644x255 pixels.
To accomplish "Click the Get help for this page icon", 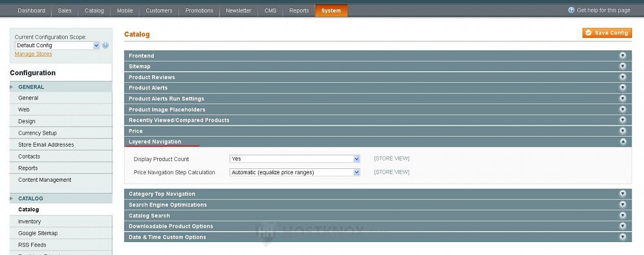I will (x=571, y=10).
